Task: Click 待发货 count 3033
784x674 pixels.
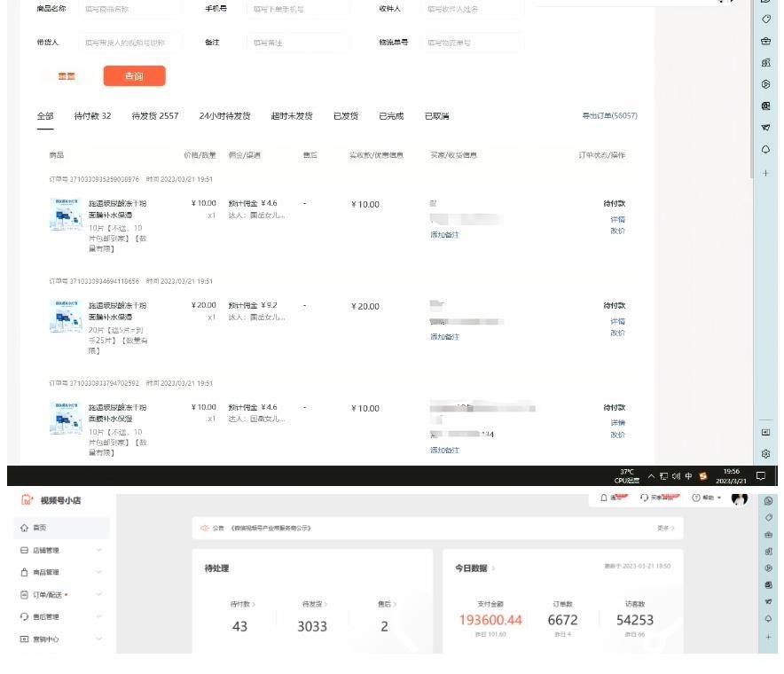Action: tap(312, 626)
